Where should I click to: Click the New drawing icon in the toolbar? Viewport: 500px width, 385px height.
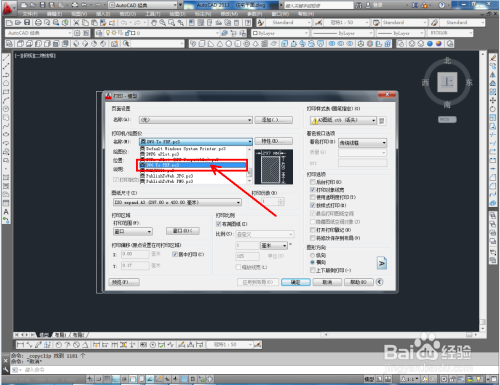coord(9,23)
